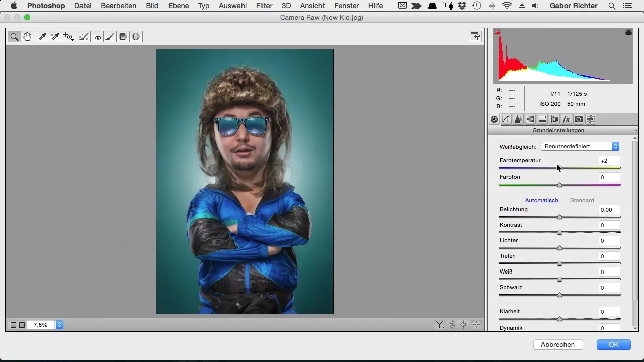Viewport: 644px width, 362px height.
Task: Click the Weiß slider handle
Action: coord(559,279)
